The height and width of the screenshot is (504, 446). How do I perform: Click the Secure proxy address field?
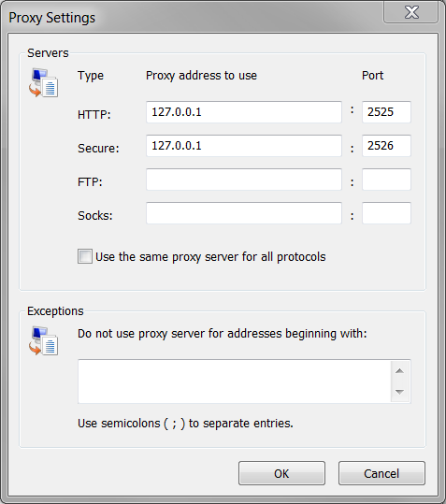pos(244,146)
